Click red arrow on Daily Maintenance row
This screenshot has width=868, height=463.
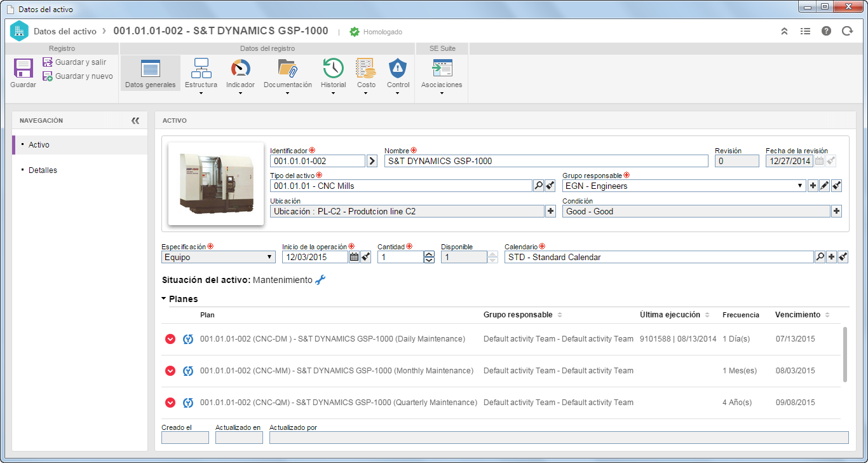tap(170, 339)
